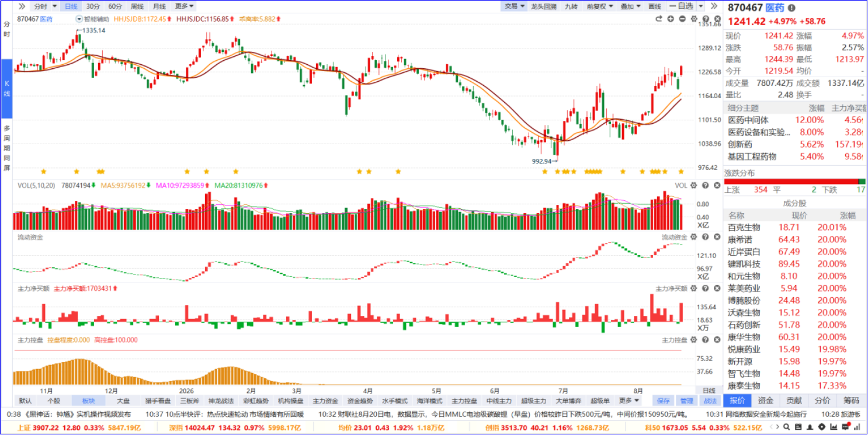Click the 画线 drawing button
The image size is (868, 435).
655,6
